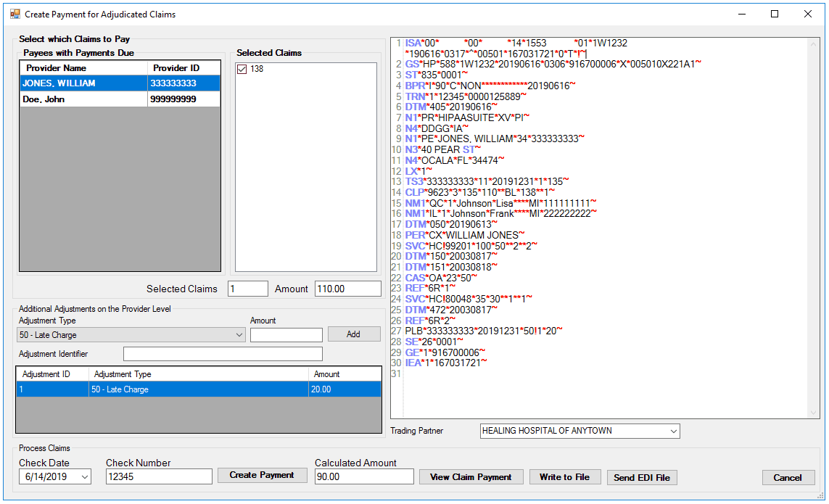Click the IEA segment line
The image size is (829, 504).
(446, 363)
